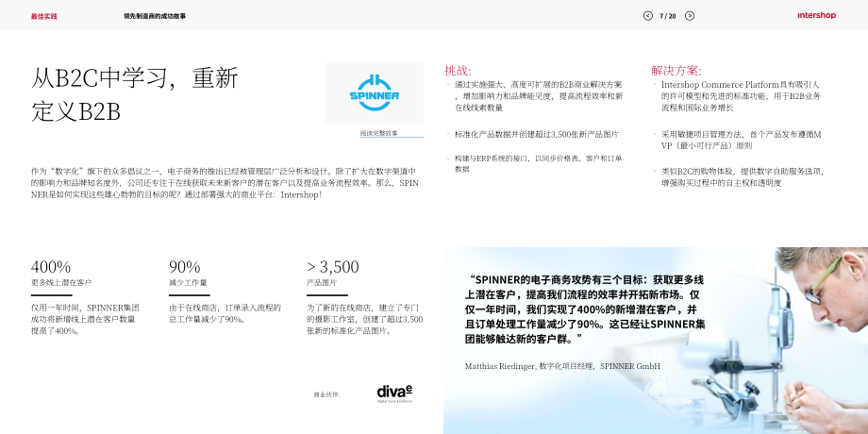
Task: Click the paragraph starting 仅用一年时间，SPINNER集团
Action: tap(85, 320)
